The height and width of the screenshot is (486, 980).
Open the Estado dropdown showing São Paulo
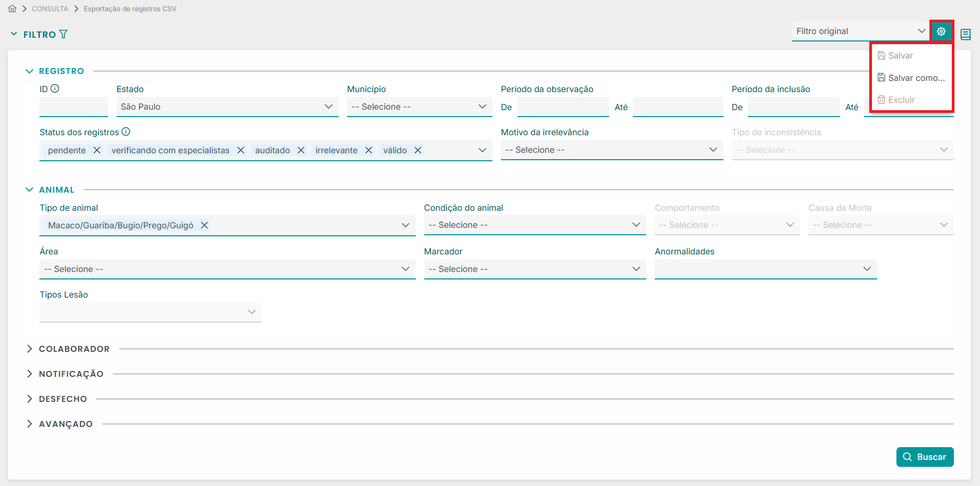pos(227,106)
